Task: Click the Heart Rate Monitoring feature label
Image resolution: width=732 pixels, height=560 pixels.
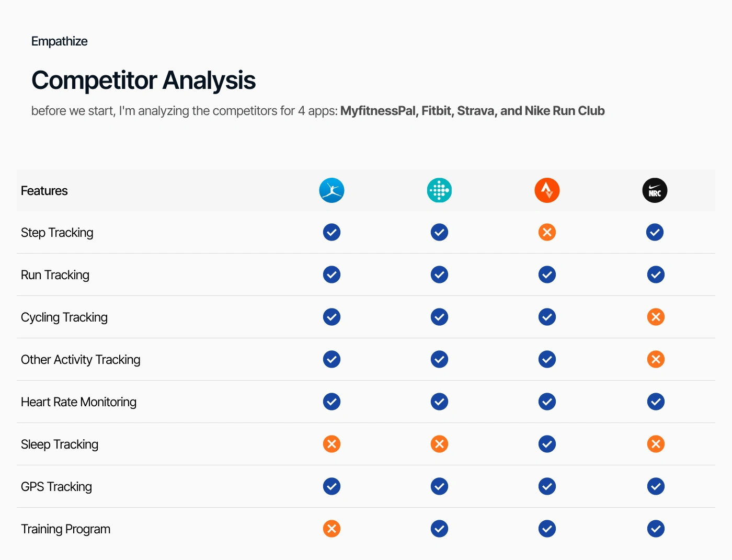Action: (78, 402)
